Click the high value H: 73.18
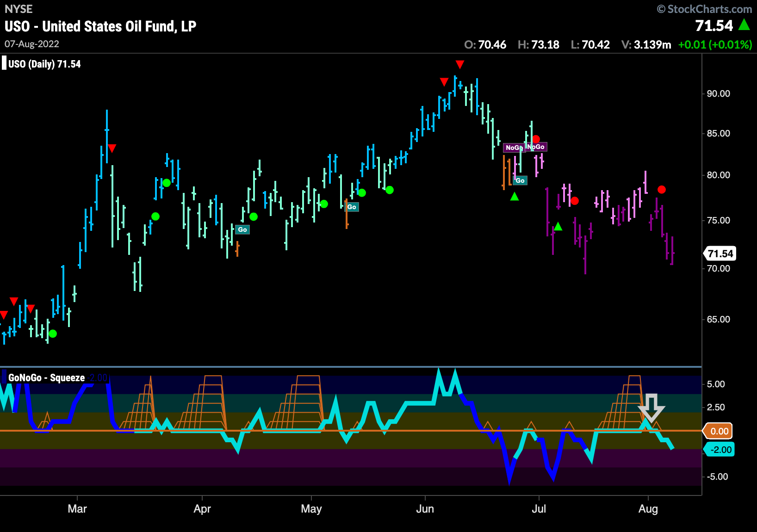Screen dimensions: 757x532 coord(539,44)
